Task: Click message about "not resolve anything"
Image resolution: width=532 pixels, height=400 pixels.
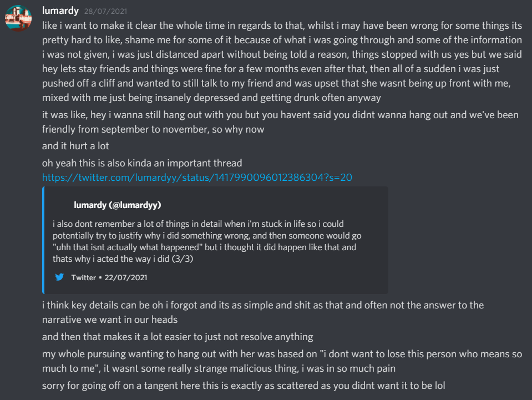Action: click(x=178, y=337)
